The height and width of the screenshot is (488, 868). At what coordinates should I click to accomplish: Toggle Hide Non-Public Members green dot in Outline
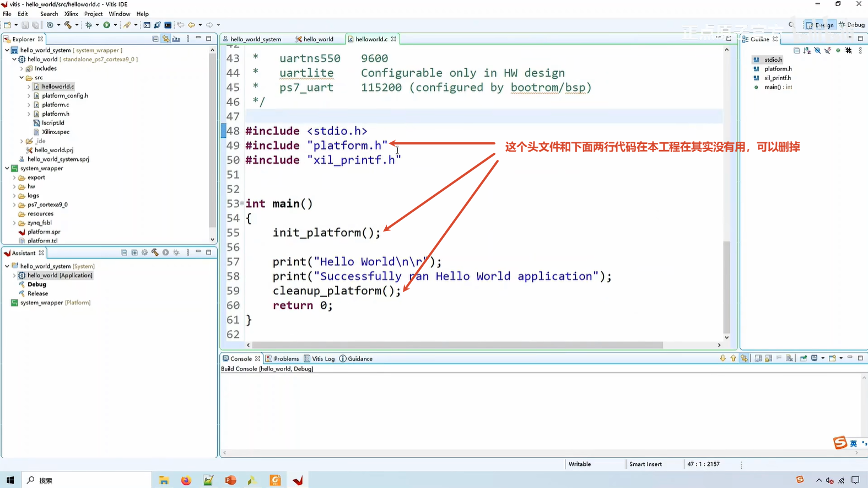coord(838,51)
